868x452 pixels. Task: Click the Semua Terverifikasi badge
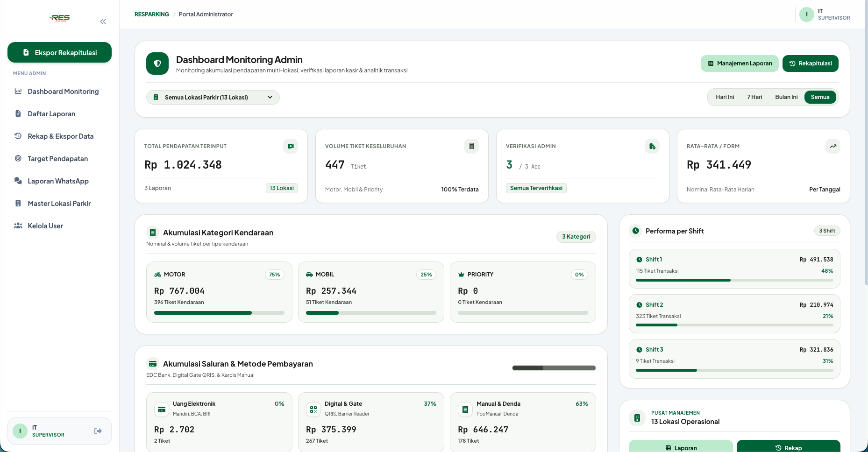tap(536, 188)
